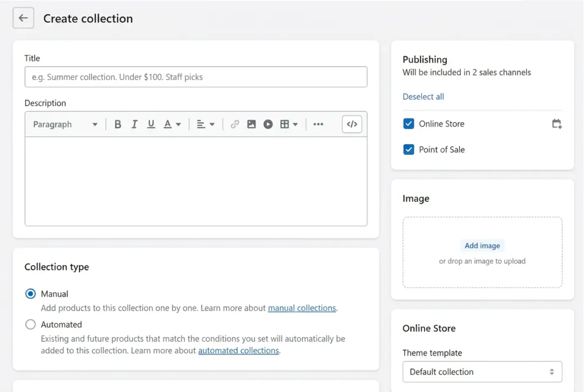This screenshot has width=584, height=392.
Task: Open the Theme template dropdown
Action: (x=482, y=372)
